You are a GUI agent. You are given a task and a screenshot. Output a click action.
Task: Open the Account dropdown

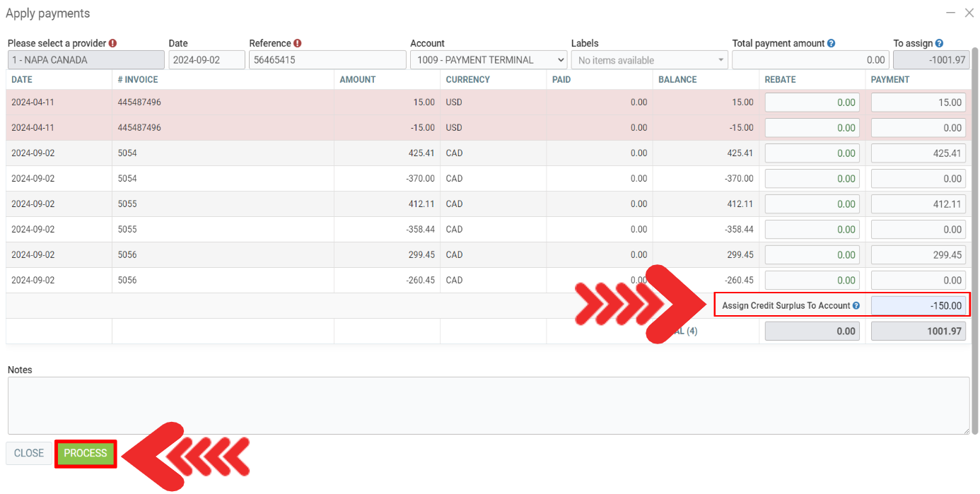tap(489, 60)
